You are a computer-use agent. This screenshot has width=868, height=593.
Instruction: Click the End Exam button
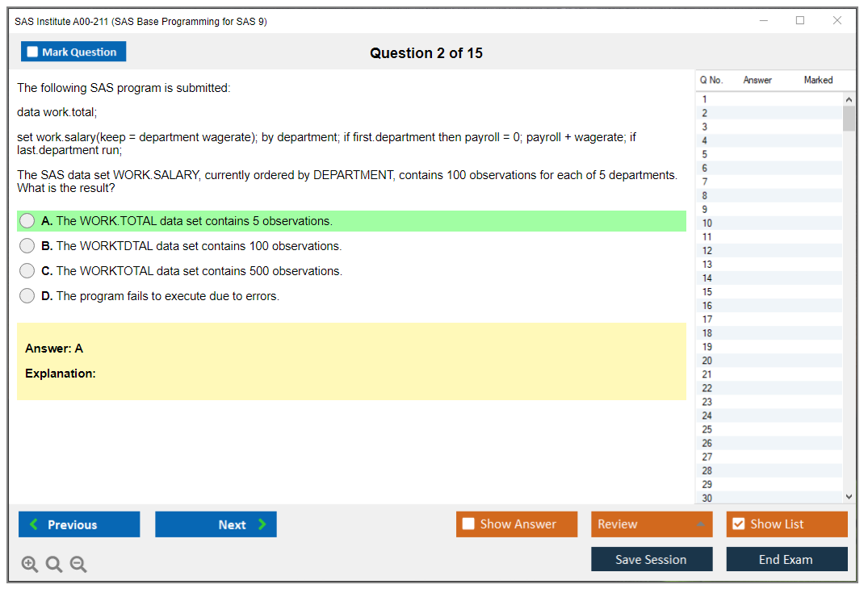[786, 559]
